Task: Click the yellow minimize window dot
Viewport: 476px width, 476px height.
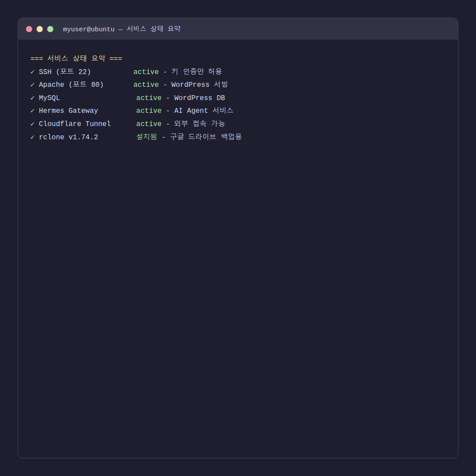Action: (x=40, y=29)
